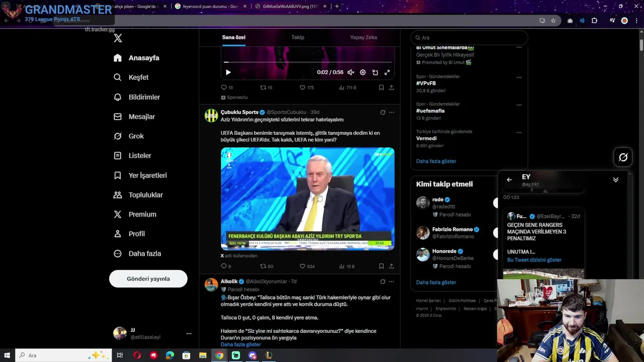Open Chrome in the Windows taskbar
The width and height of the screenshot is (644, 362).
point(219,355)
